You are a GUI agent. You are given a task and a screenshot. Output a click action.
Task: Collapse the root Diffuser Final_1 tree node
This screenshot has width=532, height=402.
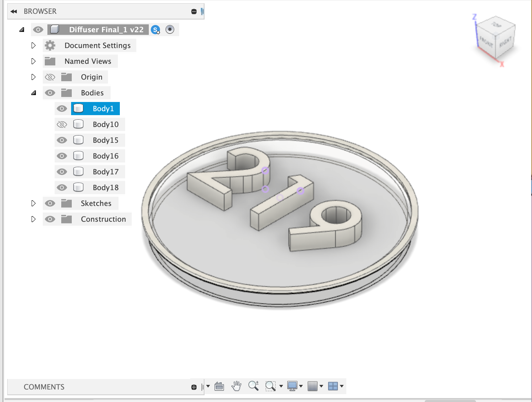22,30
